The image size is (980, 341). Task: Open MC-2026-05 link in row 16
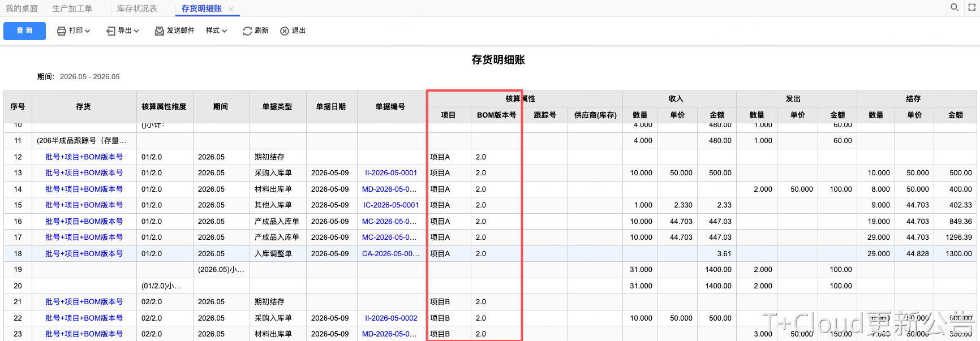pyautogui.click(x=389, y=222)
